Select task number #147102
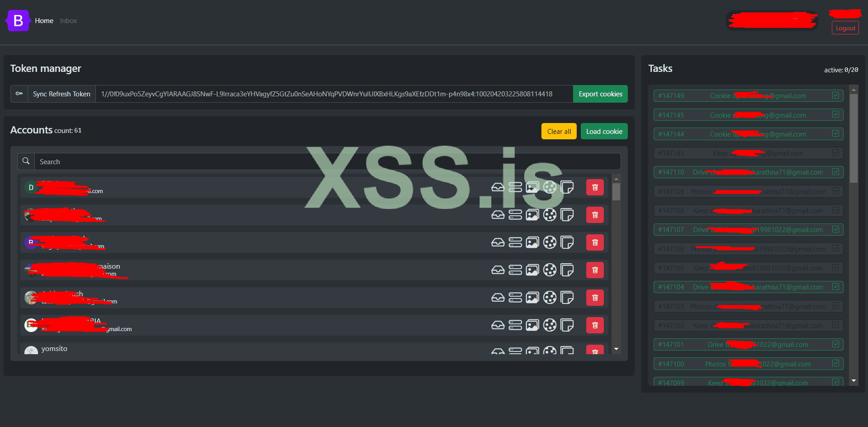Viewport: 868px width, 427px height. point(671,326)
